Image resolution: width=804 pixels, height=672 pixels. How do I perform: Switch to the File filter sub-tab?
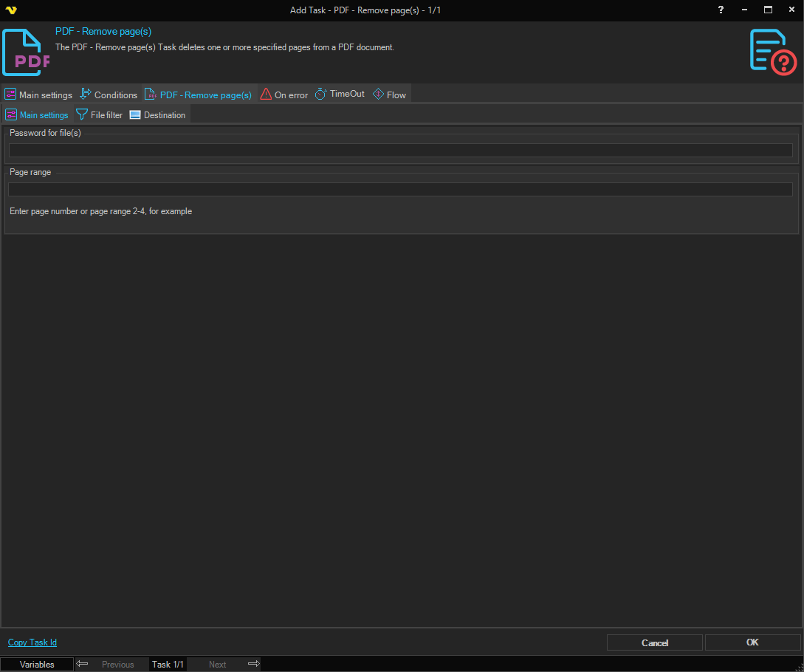(100, 115)
